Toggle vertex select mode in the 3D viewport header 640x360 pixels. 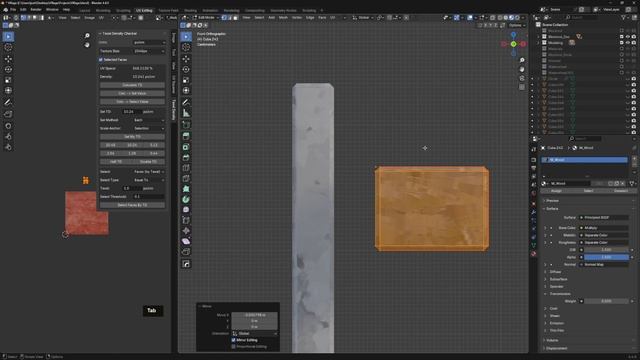224,18
